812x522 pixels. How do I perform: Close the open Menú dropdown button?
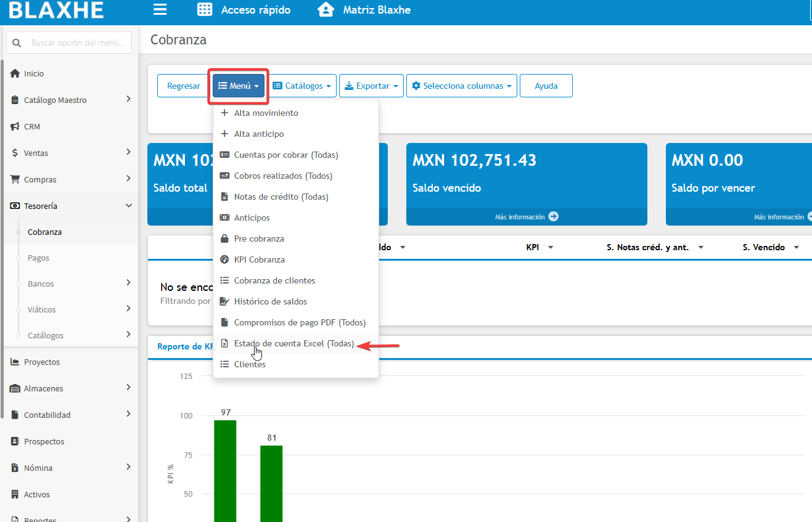tap(239, 86)
